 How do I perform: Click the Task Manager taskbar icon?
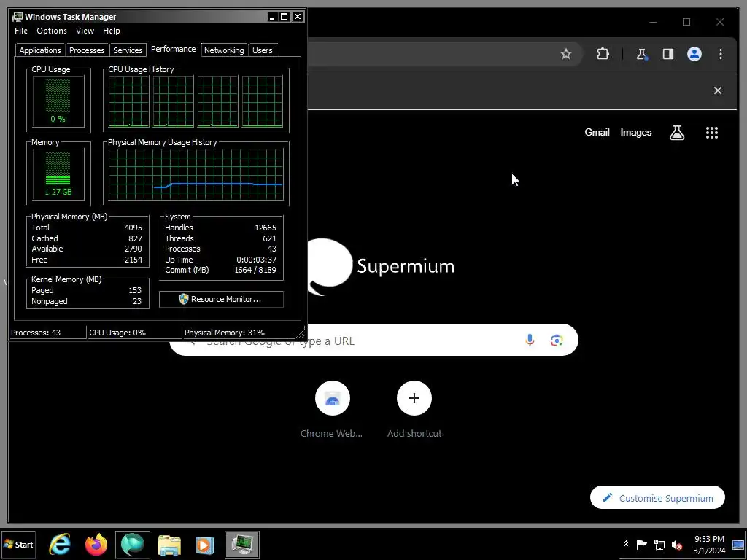click(242, 544)
